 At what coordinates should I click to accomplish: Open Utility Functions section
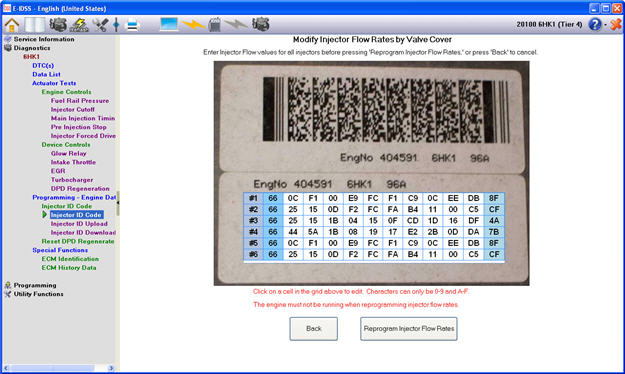click(38, 294)
